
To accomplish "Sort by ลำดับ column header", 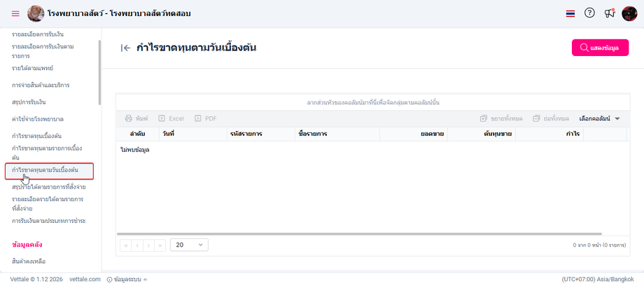I will point(138,134).
